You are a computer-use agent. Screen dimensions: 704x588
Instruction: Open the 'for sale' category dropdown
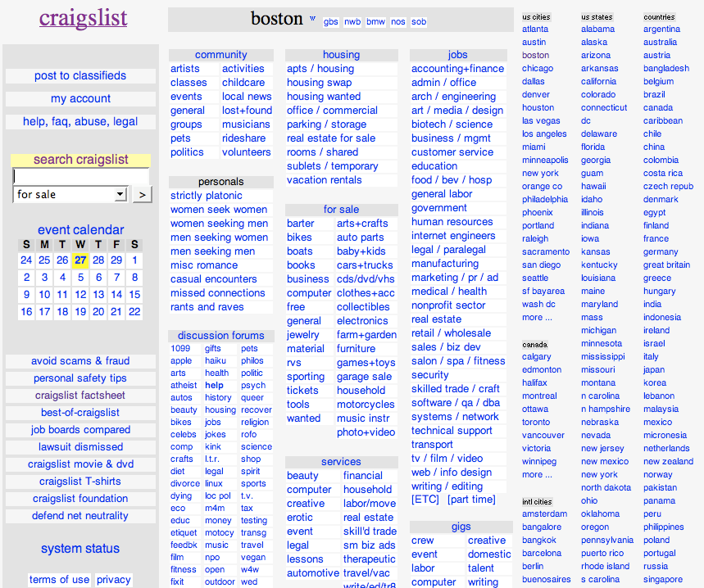pyautogui.click(x=70, y=195)
